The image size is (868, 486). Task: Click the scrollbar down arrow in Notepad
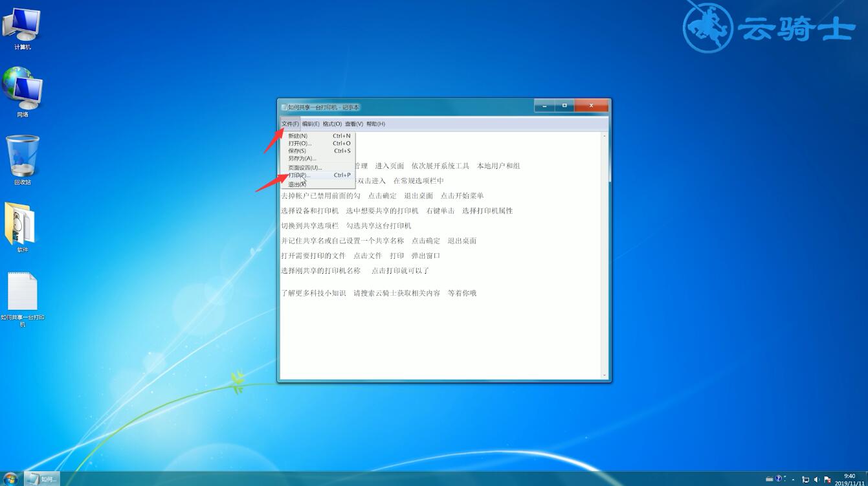coord(605,375)
